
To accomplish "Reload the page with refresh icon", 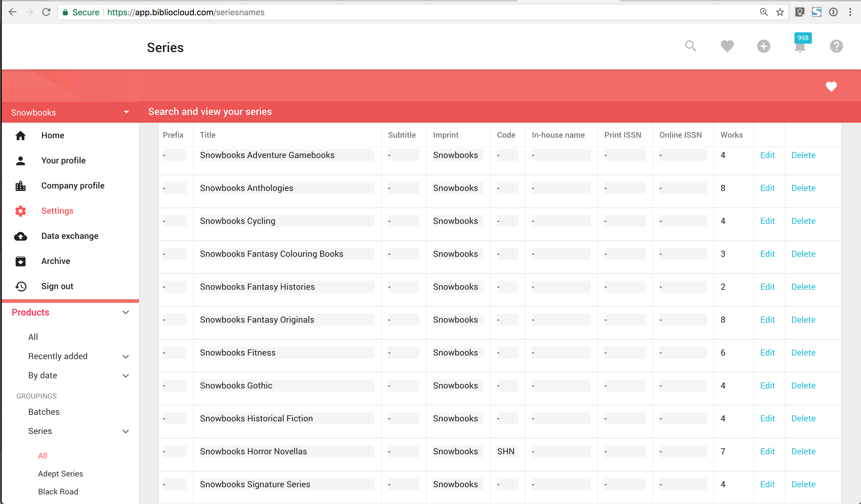I will tap(46, 12).
